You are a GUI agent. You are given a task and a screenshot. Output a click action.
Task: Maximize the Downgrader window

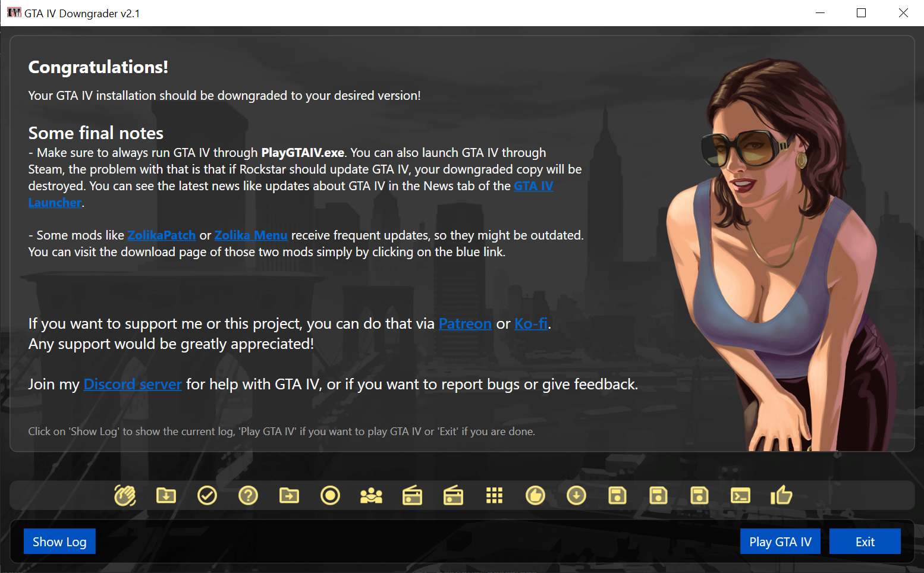click(861, 12)
